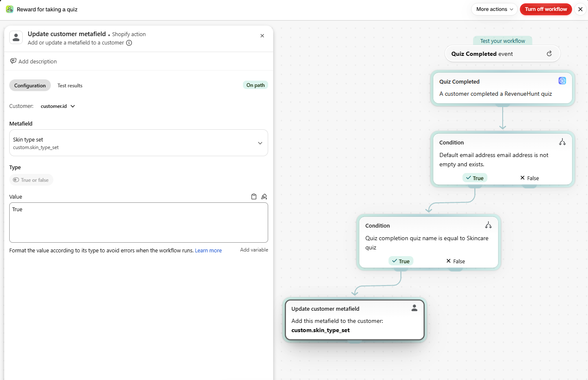The width and height of the screenshot is (588, 380).
Task: Click Turn off workflow button
Action: click(x=546, y=9)
